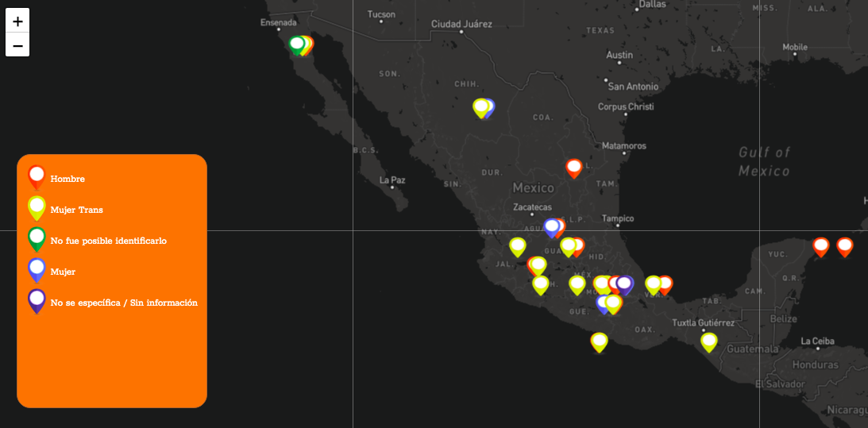The image size is (868, 428).
Task: Select the blue marker below Zacatecas
Action: 552,227
